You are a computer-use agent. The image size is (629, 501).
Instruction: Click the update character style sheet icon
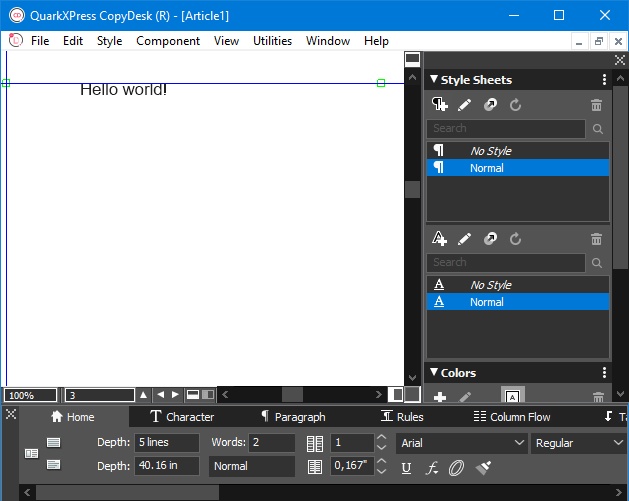tap(516, 238)
